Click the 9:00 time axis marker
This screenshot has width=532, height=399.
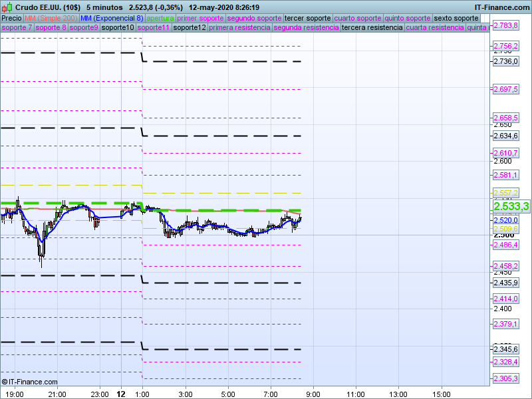point(313,394)
